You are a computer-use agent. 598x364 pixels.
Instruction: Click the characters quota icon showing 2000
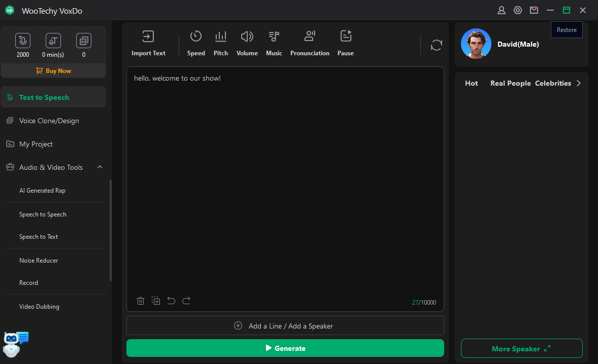23,41
